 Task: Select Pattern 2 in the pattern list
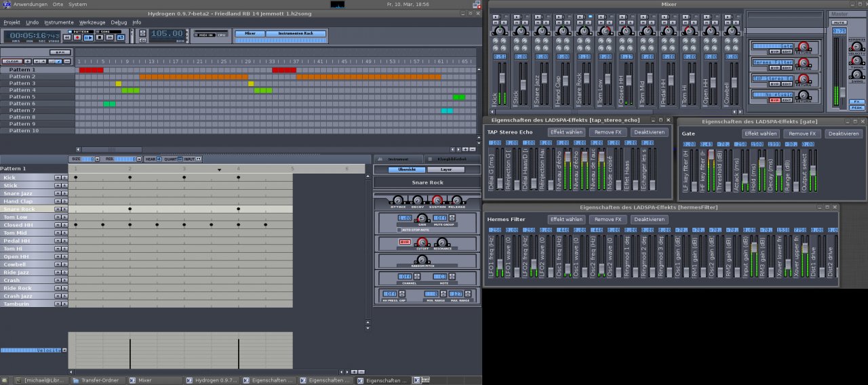37,77
